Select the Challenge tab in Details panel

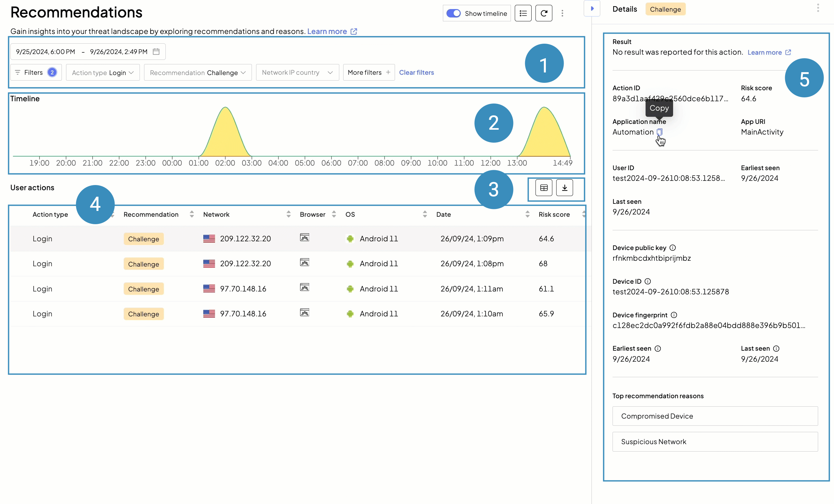coord(665,9)
